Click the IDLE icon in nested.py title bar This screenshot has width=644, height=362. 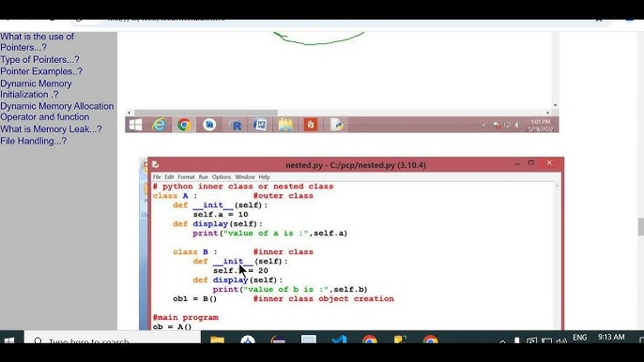(155, 164)
